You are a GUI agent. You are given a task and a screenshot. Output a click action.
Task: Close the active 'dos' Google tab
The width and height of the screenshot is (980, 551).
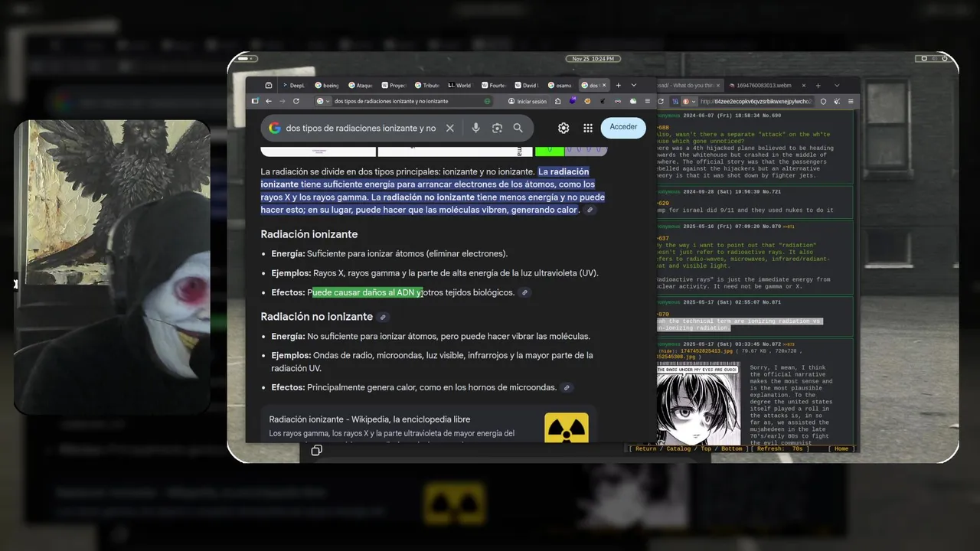pos(604,85)
